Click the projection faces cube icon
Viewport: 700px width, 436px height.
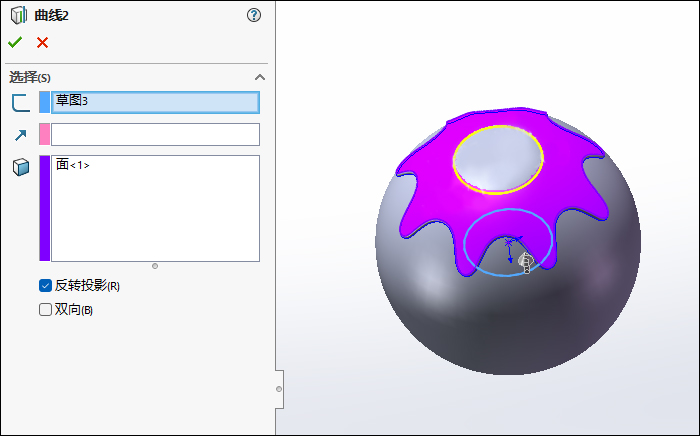(x=20, y=167)
